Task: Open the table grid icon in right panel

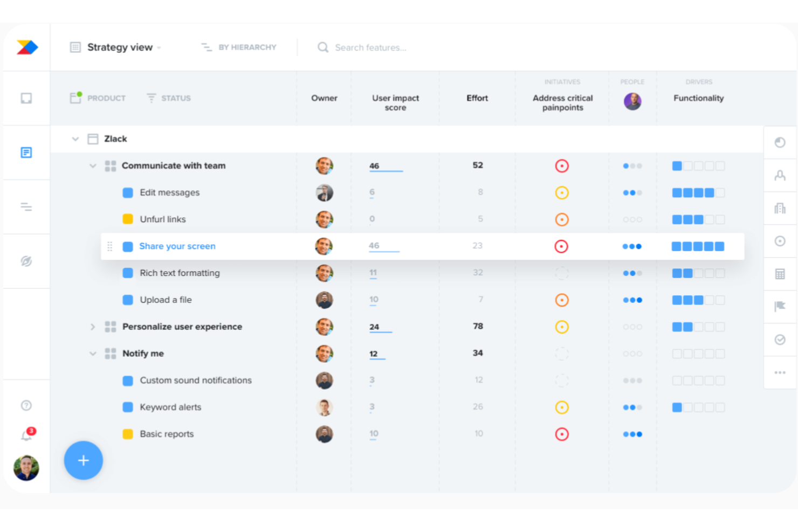Action: tap(780, 274)
